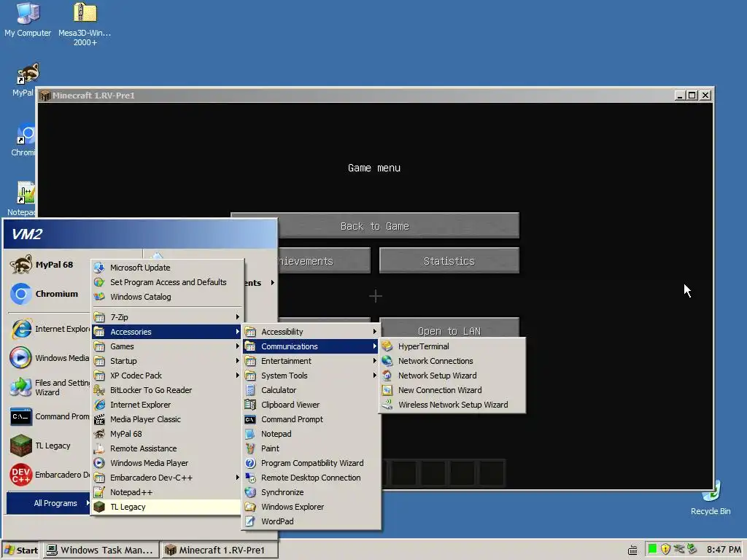Click the Windows Catalog icon
Viewport: 747px width, 560px height.
point(99,297)
